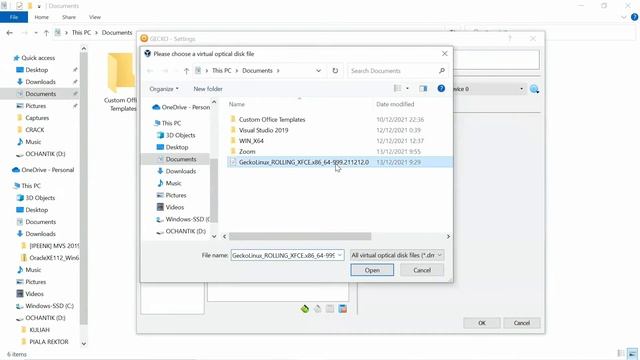Image resolution: width=640 pixels, height=360 pixels.
Task: Select Downloads in dialog navigation tree
Action: pyautogui.click(x=176, y=171)
